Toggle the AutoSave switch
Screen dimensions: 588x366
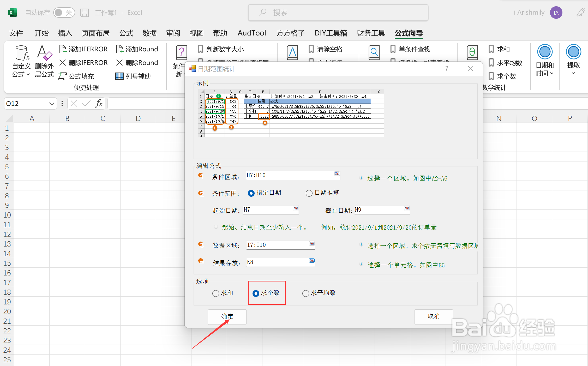pos(64,13)
